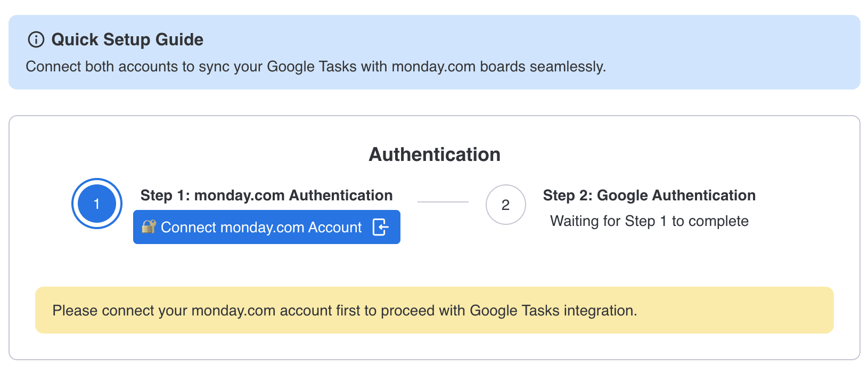Click the number 2 inside the second step circle
Image resolution: width=868 pixels, height=373 pixels.
coord(506,205)
